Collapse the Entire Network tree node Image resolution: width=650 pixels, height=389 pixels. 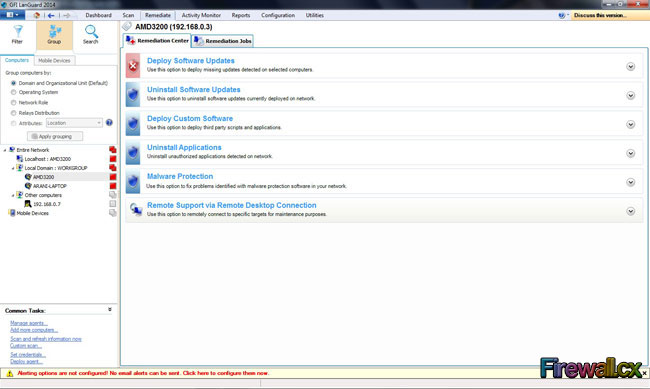(5, 150)
